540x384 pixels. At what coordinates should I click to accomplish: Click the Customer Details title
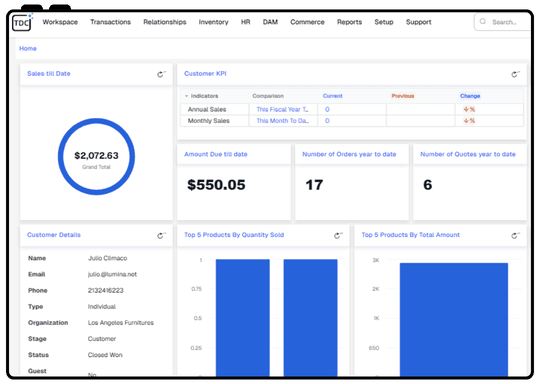[54, 235]
